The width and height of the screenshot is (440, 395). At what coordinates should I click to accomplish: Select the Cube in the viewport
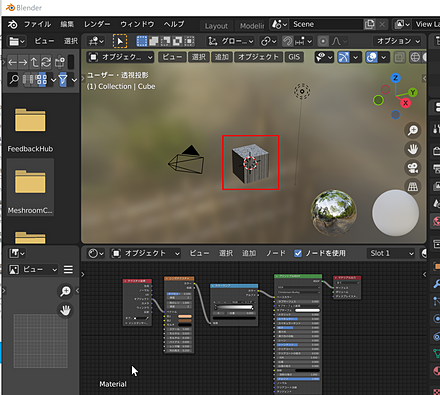coord(250,163)
